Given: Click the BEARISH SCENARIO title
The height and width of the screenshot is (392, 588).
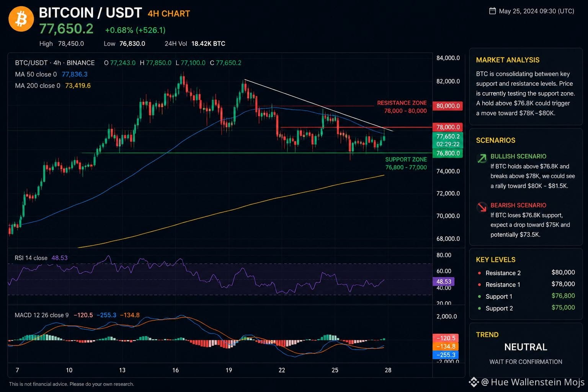Looking at the screenshot, I should click(518, 206).
